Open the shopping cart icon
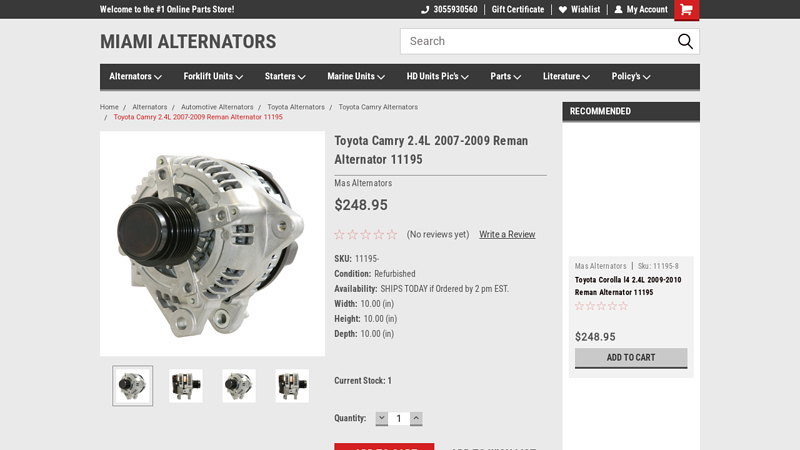Image resolution: width=800 pixels, height=450 pixels. pyautogui.click(x=686, y=10)
